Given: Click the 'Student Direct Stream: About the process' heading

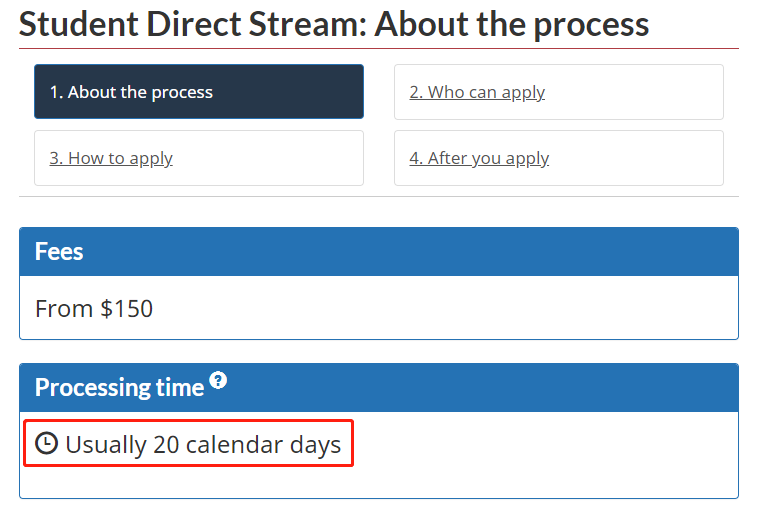Looking at the screenshot, I should point(334,24).
